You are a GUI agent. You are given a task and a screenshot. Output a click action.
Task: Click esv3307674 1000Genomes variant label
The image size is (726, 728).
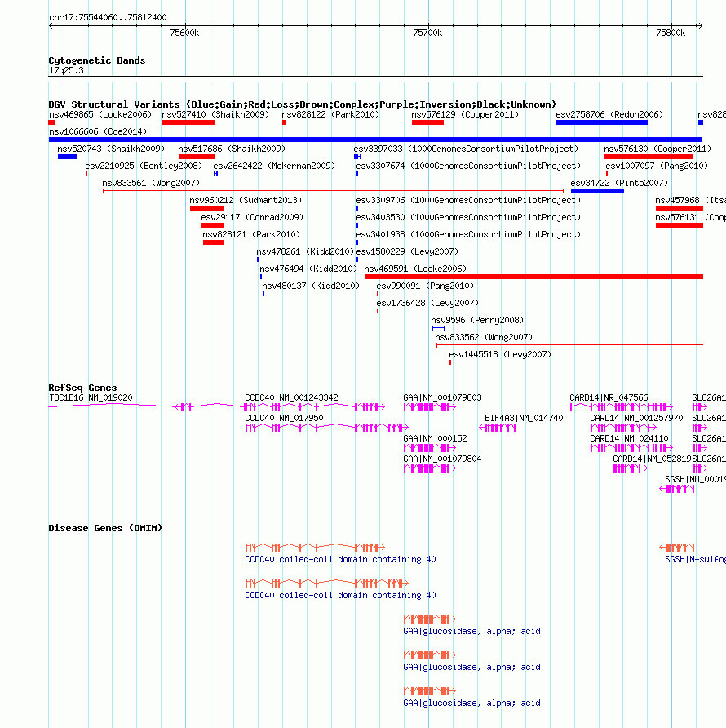tap(468, 166)
